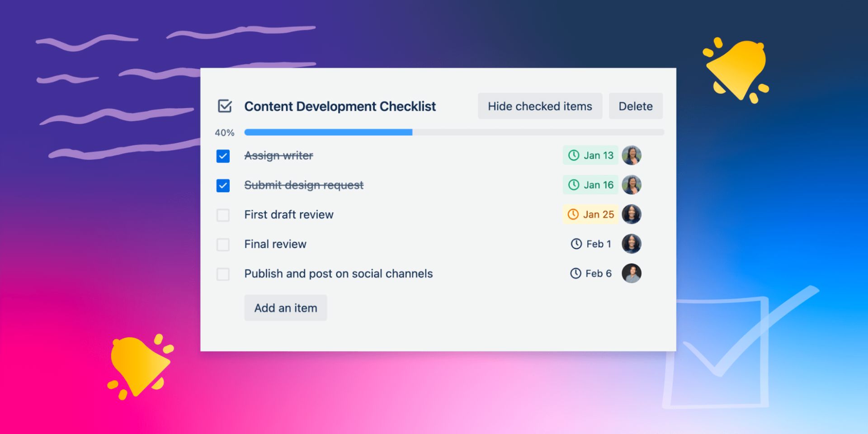Screen dimensions: 868x434
Task: Click the Hide checked items button
Action: tap(540, 106)
